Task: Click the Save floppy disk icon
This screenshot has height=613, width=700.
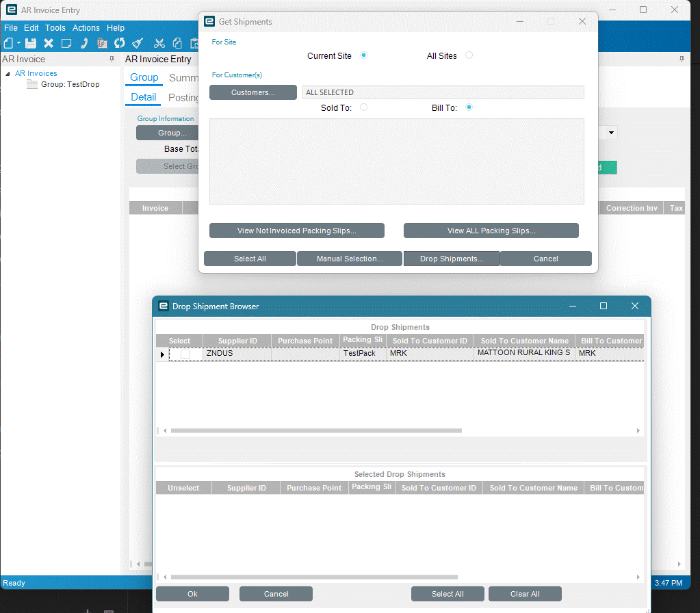Action: 30,43
